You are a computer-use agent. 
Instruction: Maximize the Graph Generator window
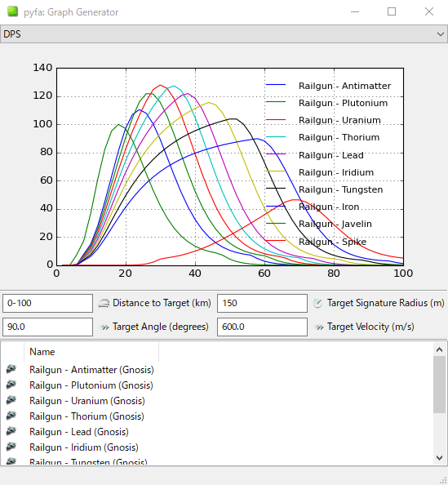(392, 11)
